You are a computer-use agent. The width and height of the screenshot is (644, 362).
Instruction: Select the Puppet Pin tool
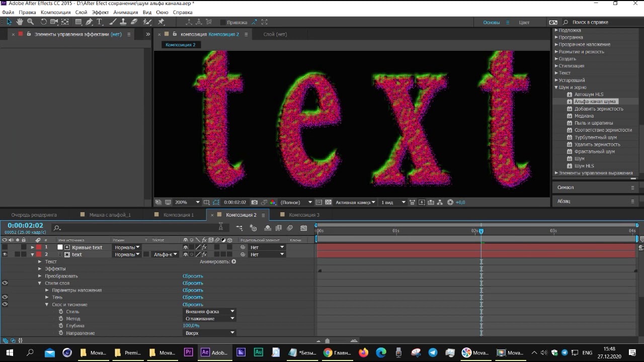point(161,22)
